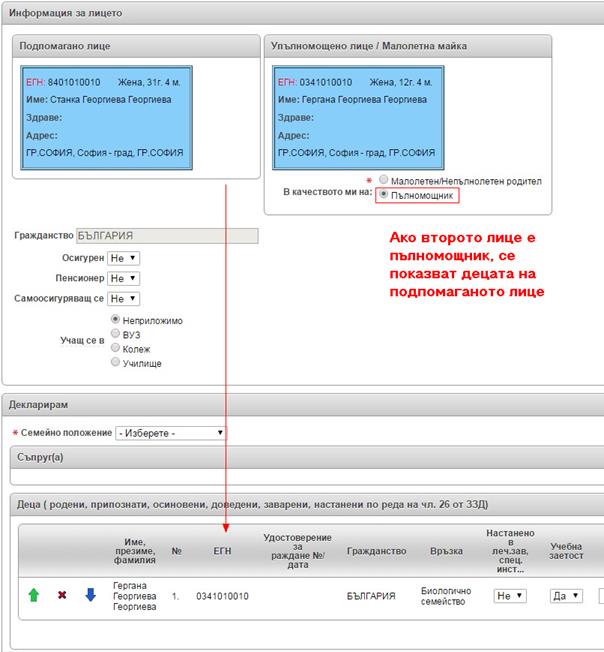Choose Неприложимо under Учащ се в

pyautogui.click(x=115, y=319)
